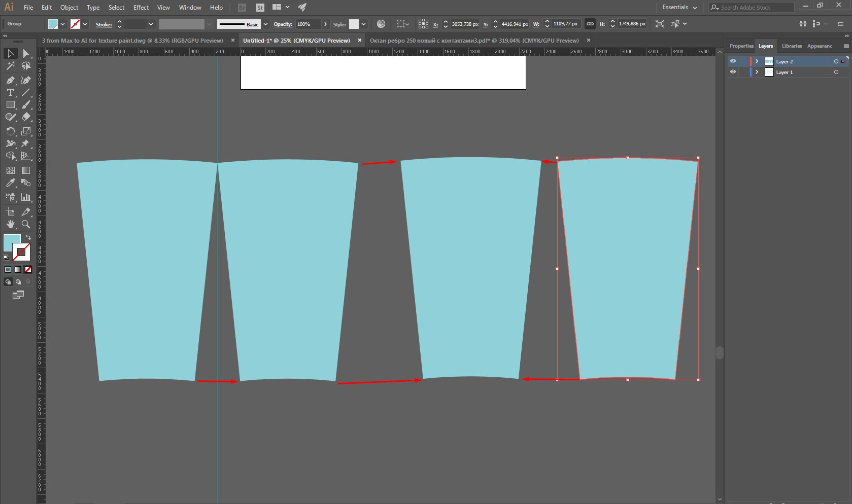Swap fill and stroke colors
852x504 pixels.
pos(28,237)
